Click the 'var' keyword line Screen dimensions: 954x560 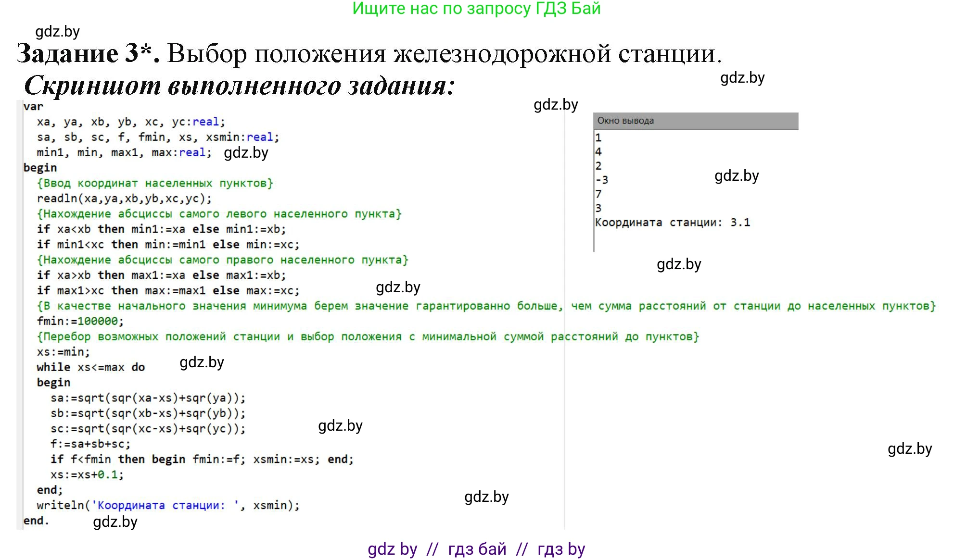coord(33,106)
